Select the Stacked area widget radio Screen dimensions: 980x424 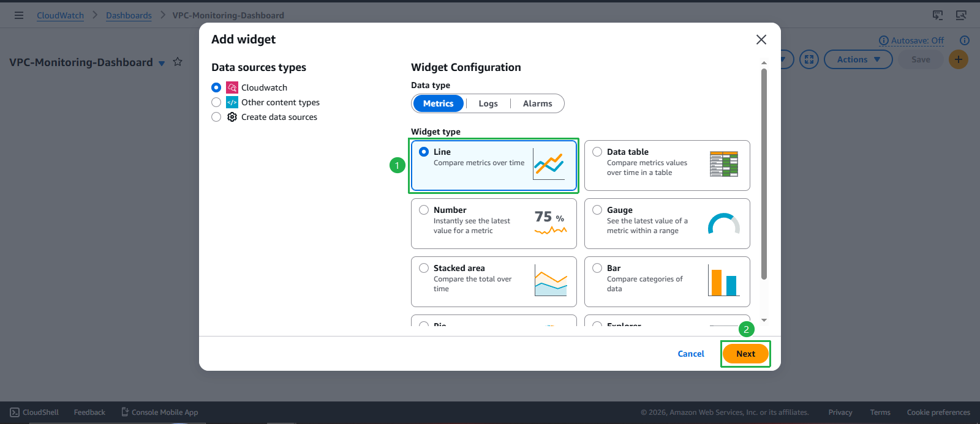[x=424, y=268]
